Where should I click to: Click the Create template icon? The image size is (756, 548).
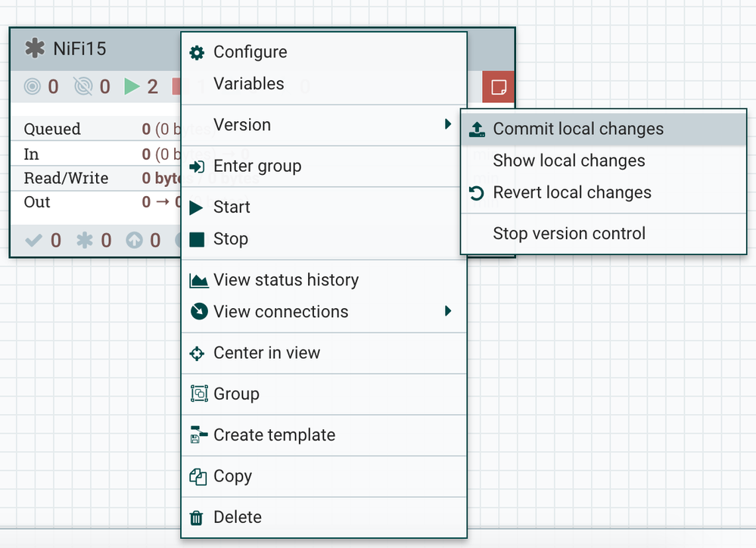click(198, 435)
